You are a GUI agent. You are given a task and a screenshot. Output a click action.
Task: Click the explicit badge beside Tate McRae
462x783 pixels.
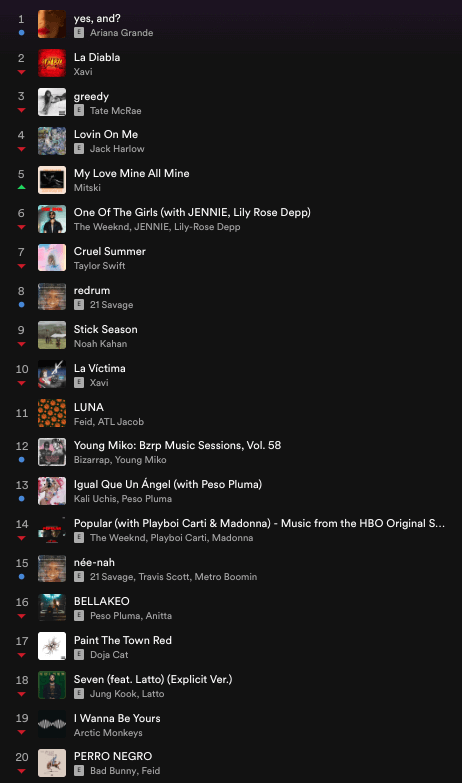click(79, 111)
